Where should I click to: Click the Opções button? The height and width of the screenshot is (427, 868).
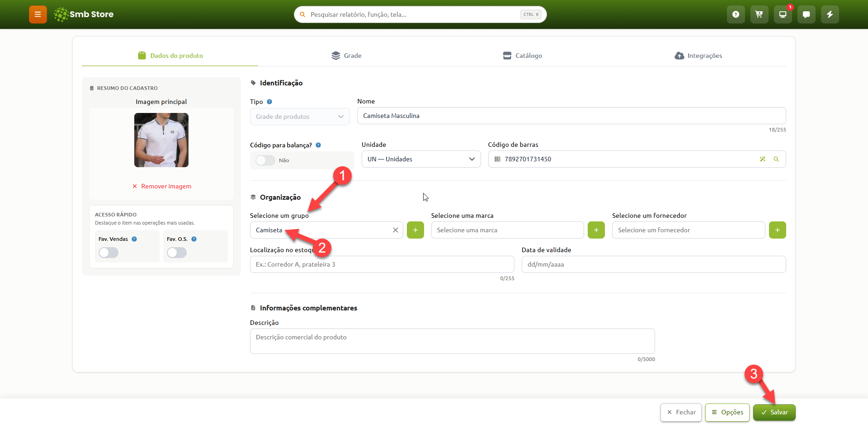(x=727, y=412)
